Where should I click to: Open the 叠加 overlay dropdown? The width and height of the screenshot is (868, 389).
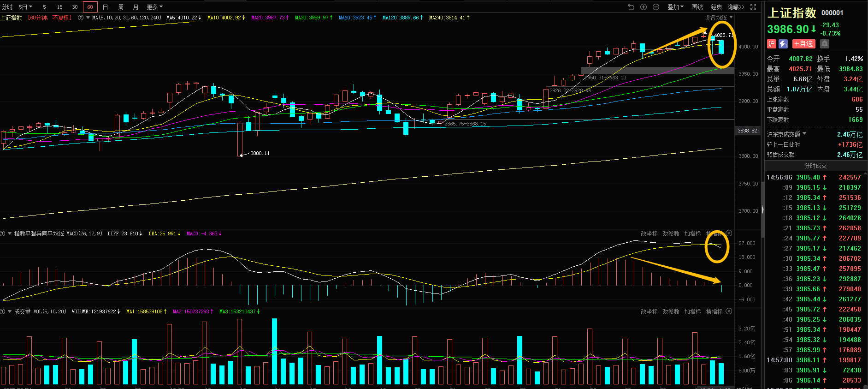pos(675,7)
